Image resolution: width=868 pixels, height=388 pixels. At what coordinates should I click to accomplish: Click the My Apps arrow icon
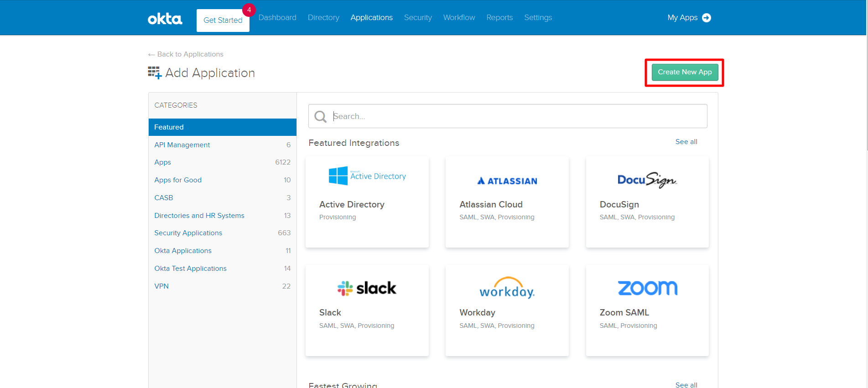click(x=707, y=18)
